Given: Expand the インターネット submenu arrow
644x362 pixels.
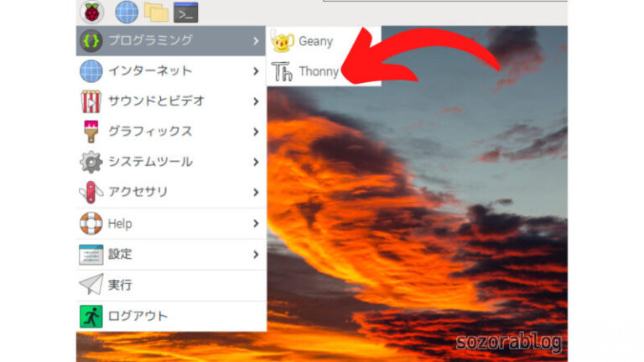Looking at the screenshot, I should (x=255, y=71).
